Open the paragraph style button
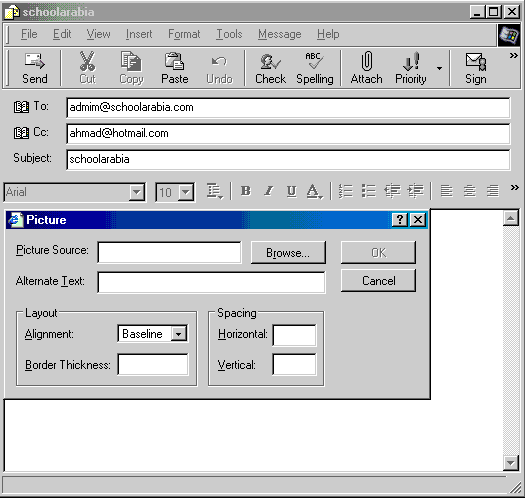The height and width of the screenshot is (498, 525). [x=214, y=192]
